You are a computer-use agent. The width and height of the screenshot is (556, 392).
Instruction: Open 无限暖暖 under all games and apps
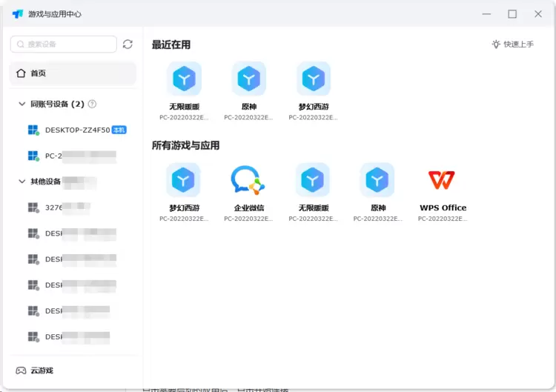pos(313,180)
